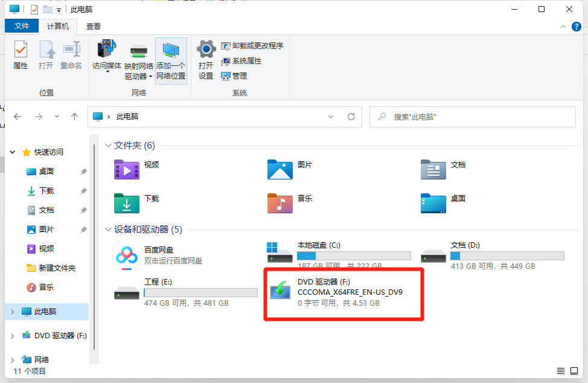Select the 图片 folder icon
The image size is (588, 383).
point(280,170)
